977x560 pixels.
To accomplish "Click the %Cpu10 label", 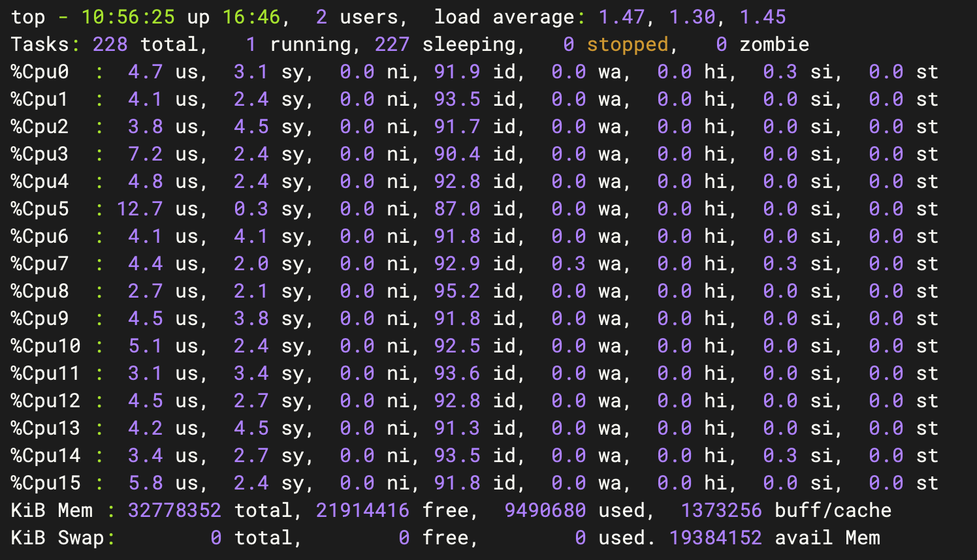I will (x=46, y=346).
